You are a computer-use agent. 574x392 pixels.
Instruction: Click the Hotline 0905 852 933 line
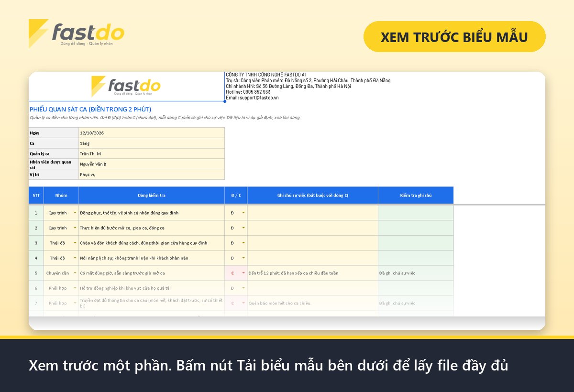pos(248,92)
